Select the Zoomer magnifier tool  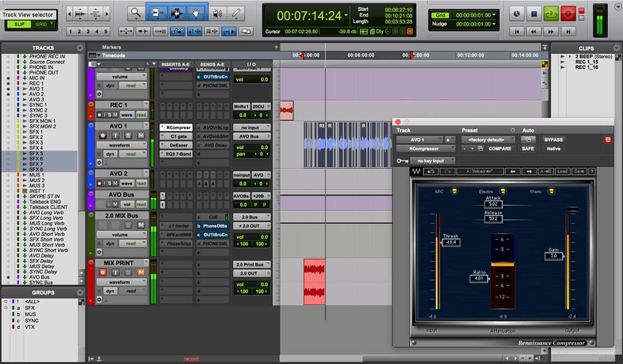(x=136, y=13)
